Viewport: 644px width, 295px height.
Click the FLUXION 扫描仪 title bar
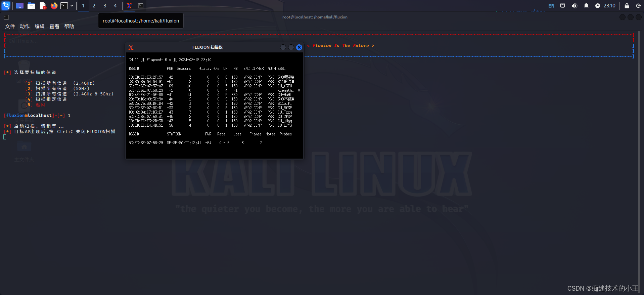tap(208, 47)
